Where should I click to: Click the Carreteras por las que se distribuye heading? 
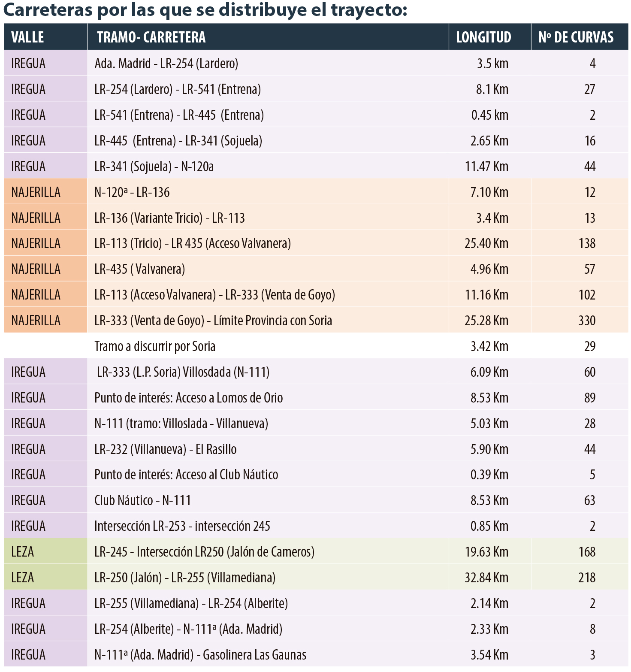[x=205, y=10]
